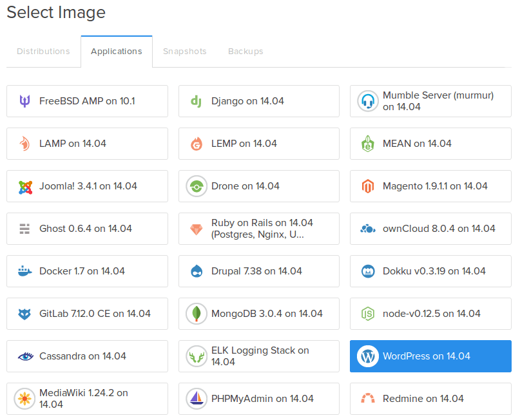Select Dokku v0.3.19 on 14.04 label
Screen dimensions: 520x420
coord(434,271)
